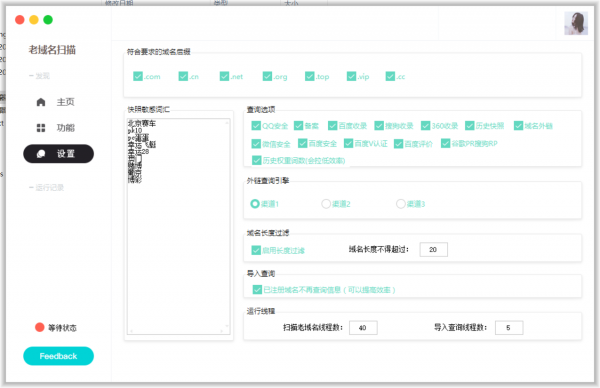Click the green maximize window button
This screenshot has height=388, width=600.
click(x=48, y=20)
